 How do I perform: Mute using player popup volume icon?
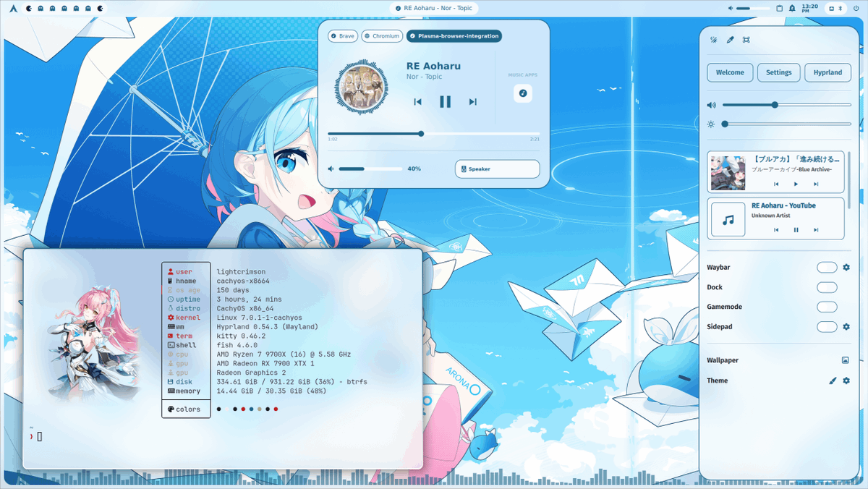331,169
